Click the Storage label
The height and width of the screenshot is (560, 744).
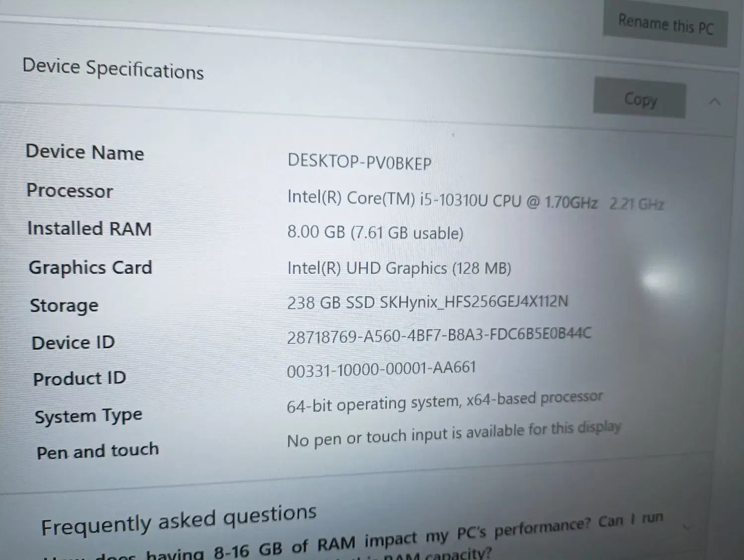[x=64, y=305]
